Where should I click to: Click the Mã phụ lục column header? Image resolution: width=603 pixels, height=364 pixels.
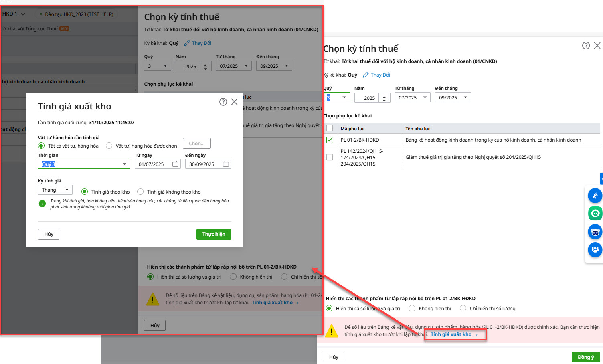tap(352, 129)
